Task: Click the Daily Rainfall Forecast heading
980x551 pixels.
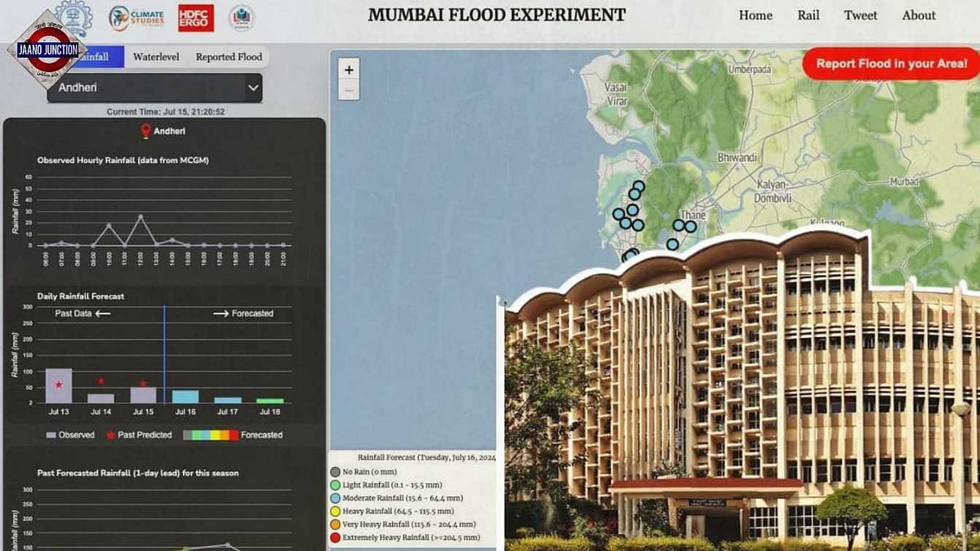Action: pos(81,295)
